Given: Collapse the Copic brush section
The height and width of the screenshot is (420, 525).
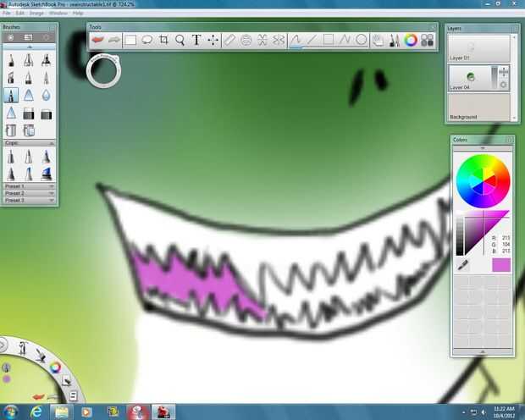Looking at the screenshot, I should pos(52,143).
